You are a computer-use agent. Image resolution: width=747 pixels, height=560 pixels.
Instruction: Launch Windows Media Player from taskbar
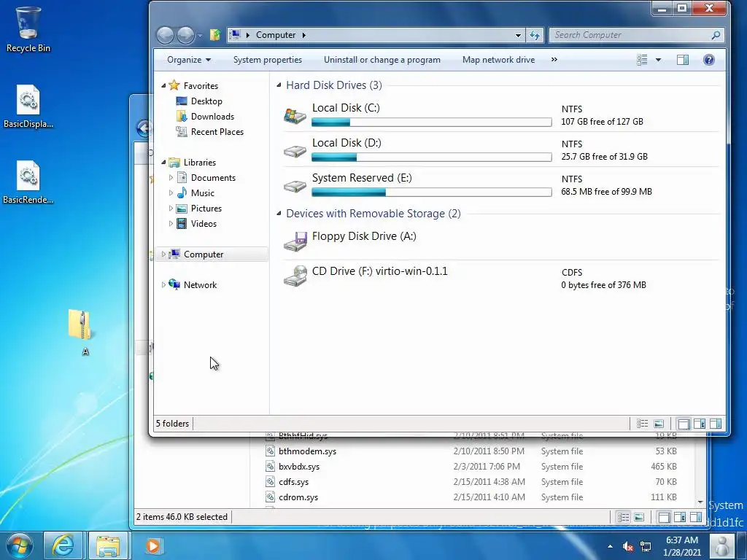pyautogui.click(x=153, y=545)
